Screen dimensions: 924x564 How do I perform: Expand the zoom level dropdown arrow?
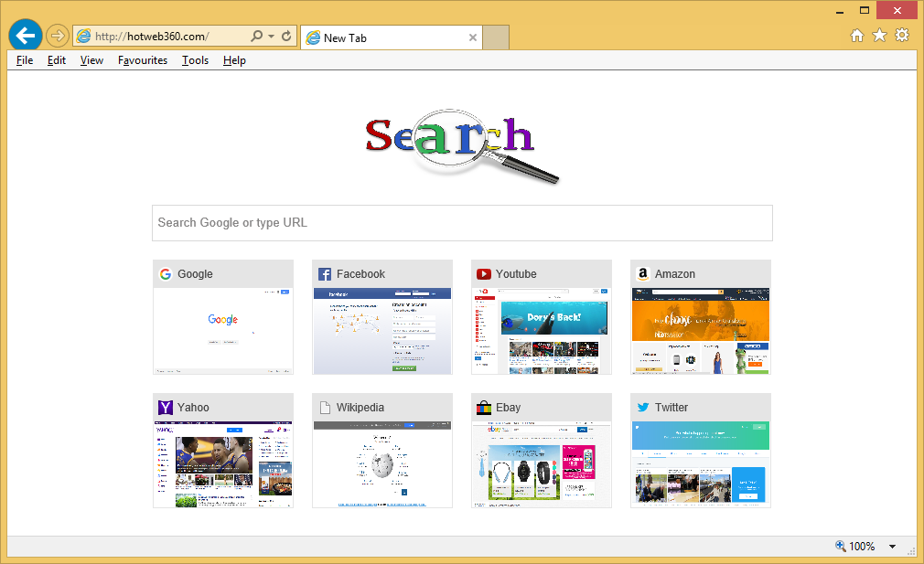[x=893, y=547]
